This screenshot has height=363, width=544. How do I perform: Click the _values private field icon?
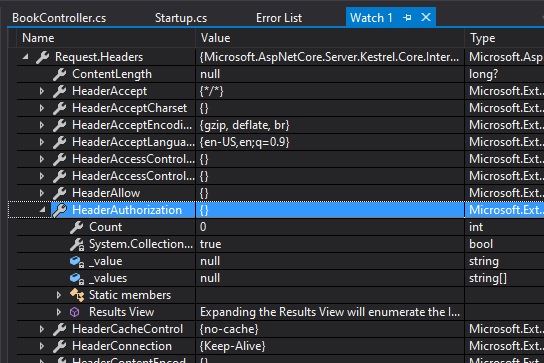pyautogui.click(x=77, y=279)
